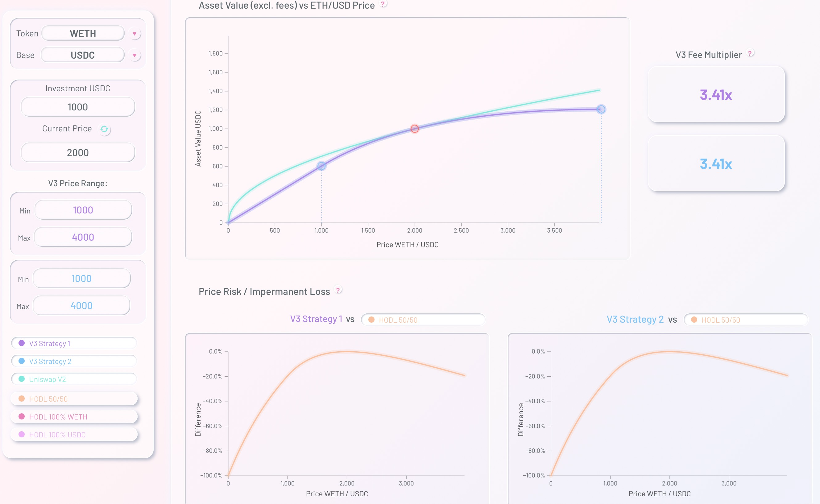Click the red current price marker on chart
The image size is (820, 504).
pos(415,129)
